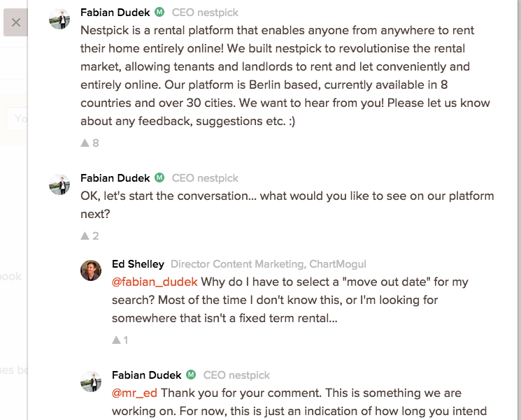This screenshot has height=420, width=521.
Task: Click the @mr_ed mention in Fabian's reply
Action: pyautogui.click(x=135, y=393)
